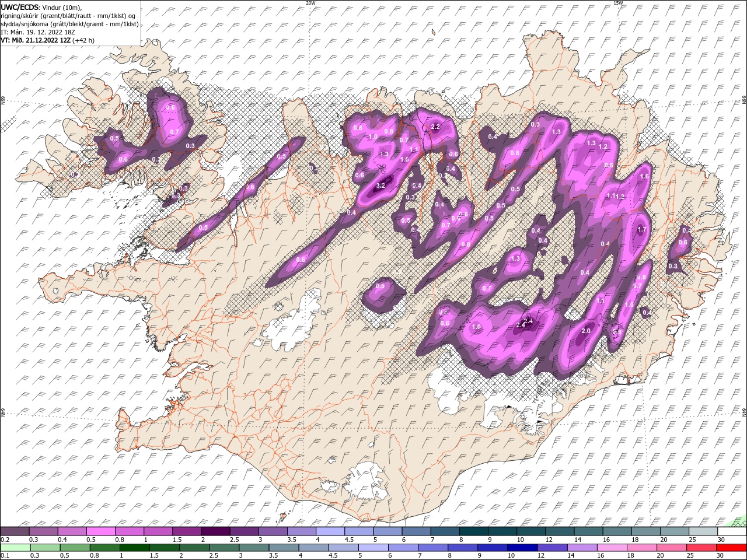Click the darkest green 1 mm rain swatch

[134, 547]
